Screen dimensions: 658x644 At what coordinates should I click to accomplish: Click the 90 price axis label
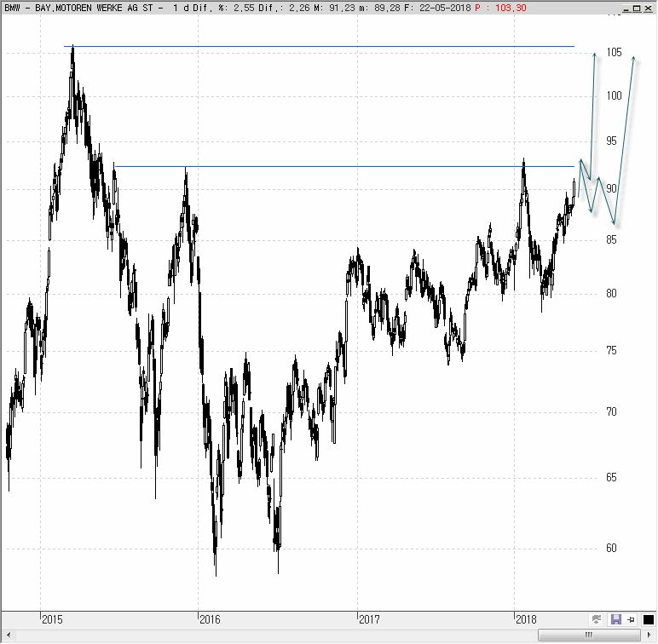coord(611,189)
